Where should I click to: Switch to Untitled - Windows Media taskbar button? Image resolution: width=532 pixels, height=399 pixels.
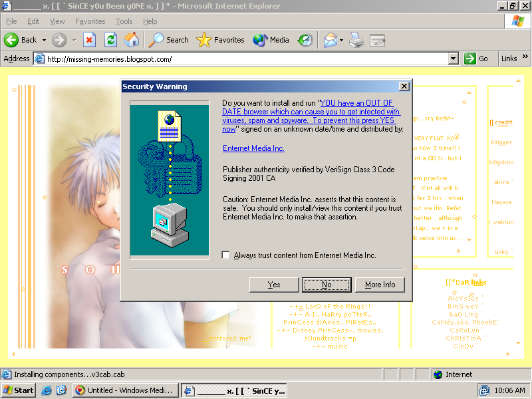click(x=125, y=390)
